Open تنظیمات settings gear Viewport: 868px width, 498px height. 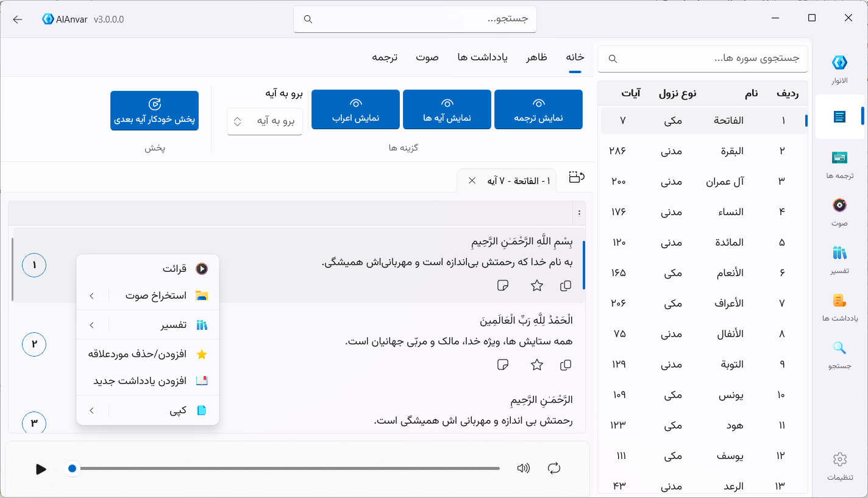tap(839, 466)
